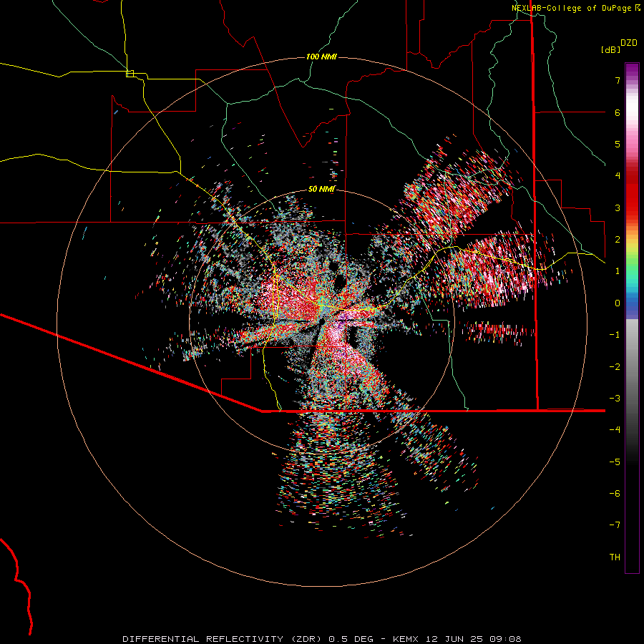Select the 7 dB scale label

point(618,80)
